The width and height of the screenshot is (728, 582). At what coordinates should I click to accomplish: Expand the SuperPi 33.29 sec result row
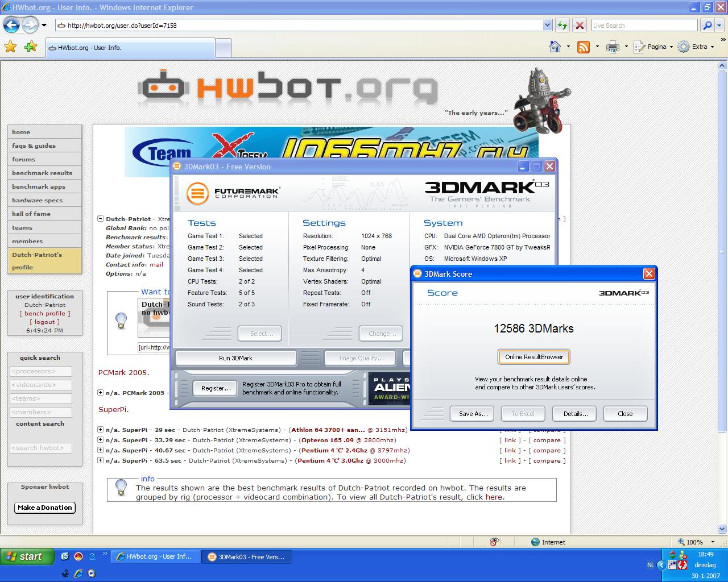(x=101, y=440)
